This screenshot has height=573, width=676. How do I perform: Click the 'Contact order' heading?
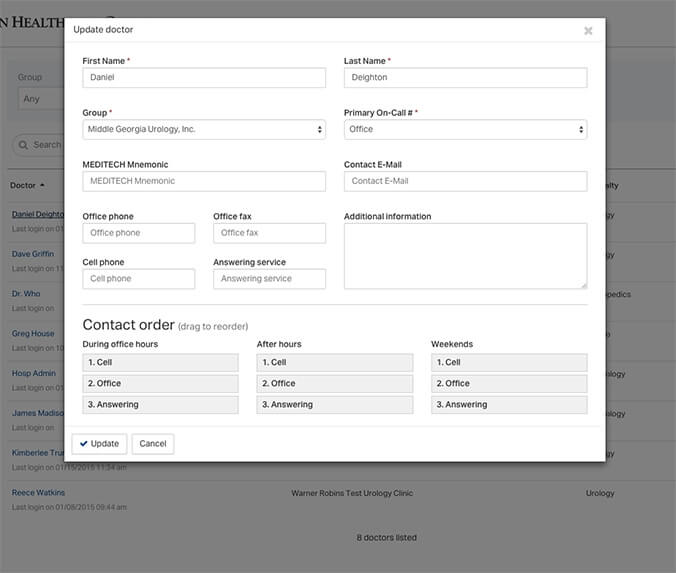pos(128,325)
